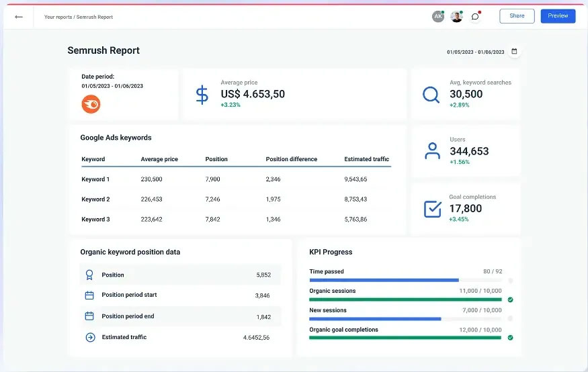Click the 230,500 average price cell
Image resolution: width=588 pixels, height=372 pixels.
(x=151, y=179)
